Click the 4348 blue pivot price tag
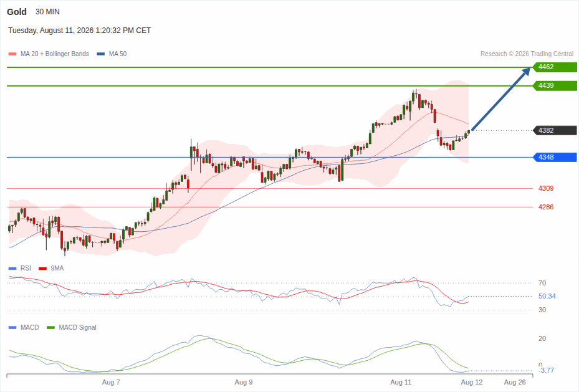 tap(555, 157)
